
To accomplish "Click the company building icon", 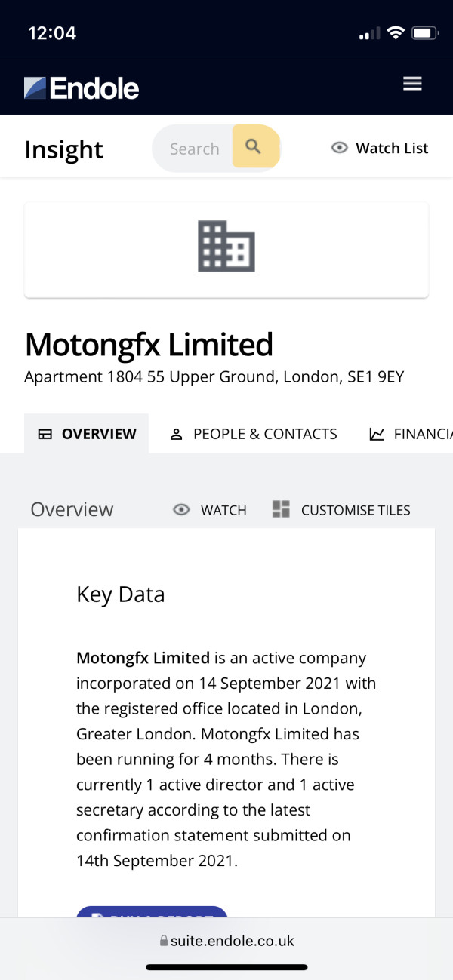I will [x=226, y=247].
